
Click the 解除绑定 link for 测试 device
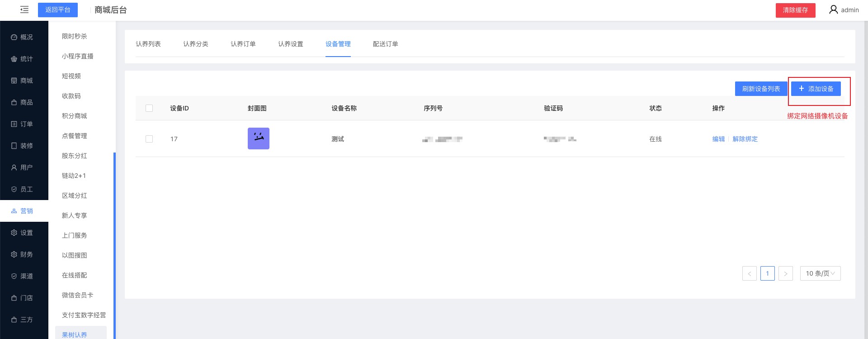point(745,139)
